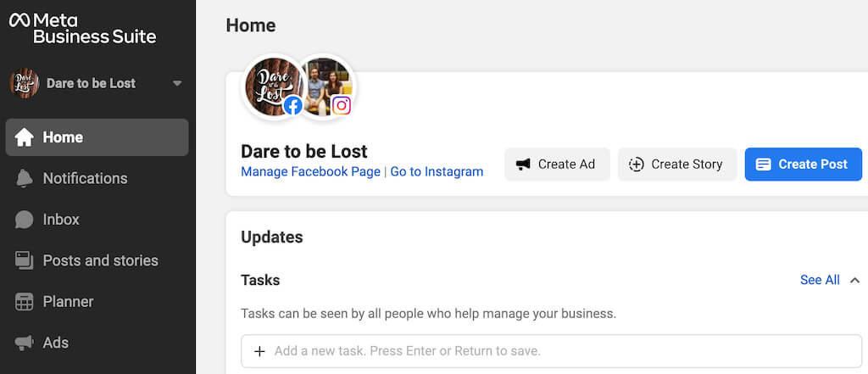Click the Planner calendar grid icon
868x374 pixels.
tap(25, 302)
